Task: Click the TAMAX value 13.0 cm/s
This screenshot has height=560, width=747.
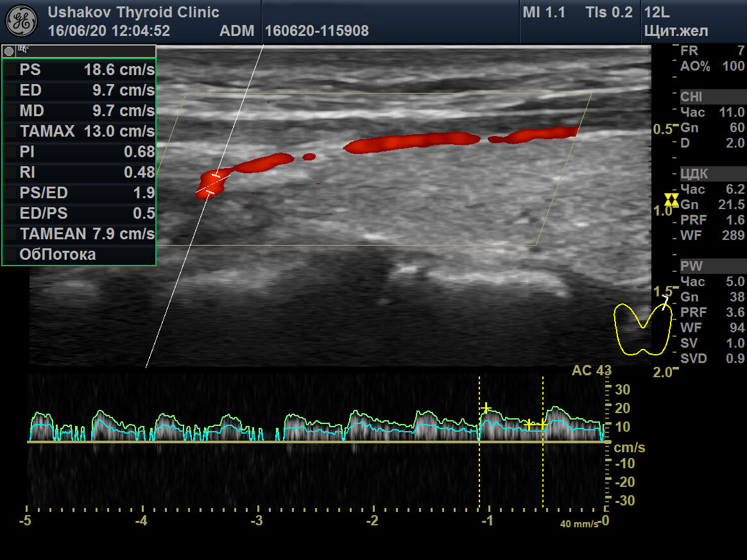Action: coord(119,132)
